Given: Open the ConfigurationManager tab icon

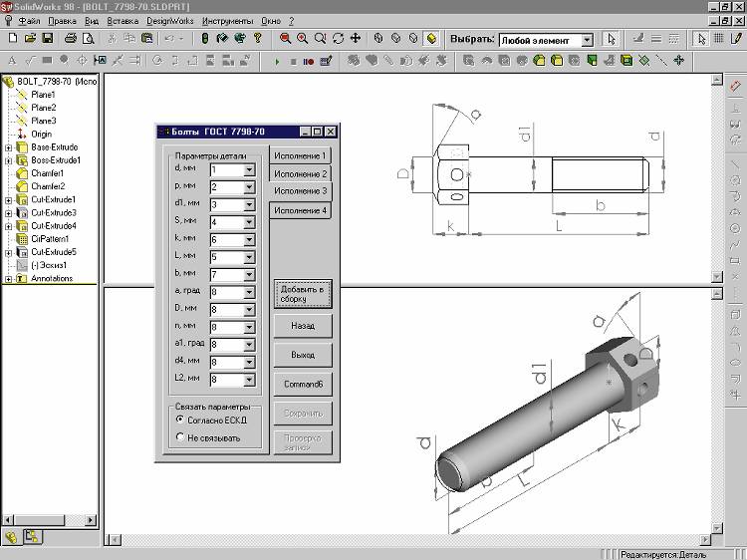Looking at the screenshot, I should (x=32, y=537).
